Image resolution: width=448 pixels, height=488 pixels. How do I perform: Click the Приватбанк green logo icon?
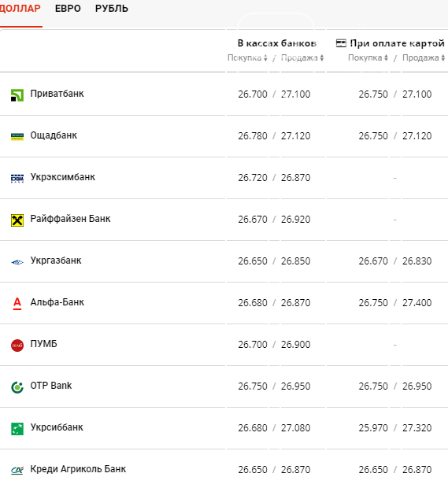pyautogui.click(x=17, y=95)
